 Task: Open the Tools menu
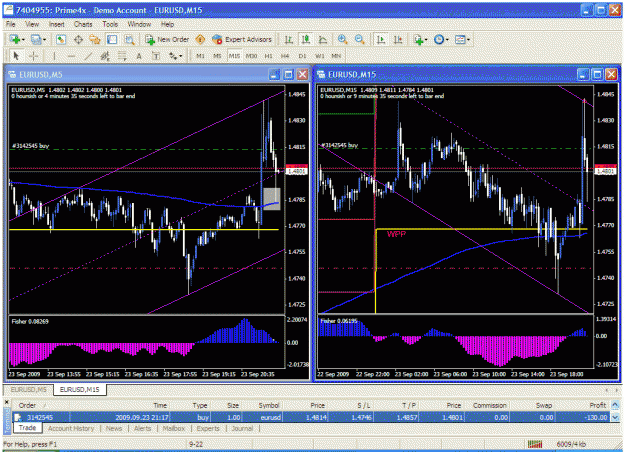(110, 24)
